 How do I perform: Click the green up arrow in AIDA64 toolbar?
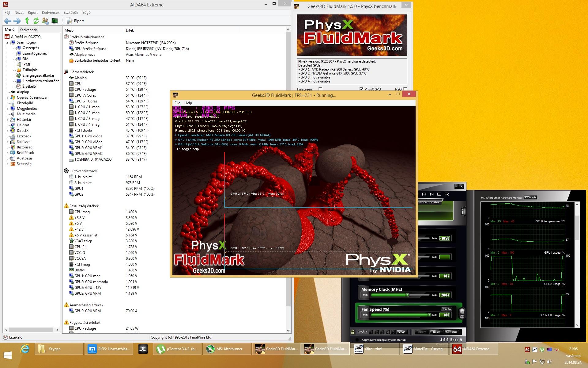(x=27, y=21)
